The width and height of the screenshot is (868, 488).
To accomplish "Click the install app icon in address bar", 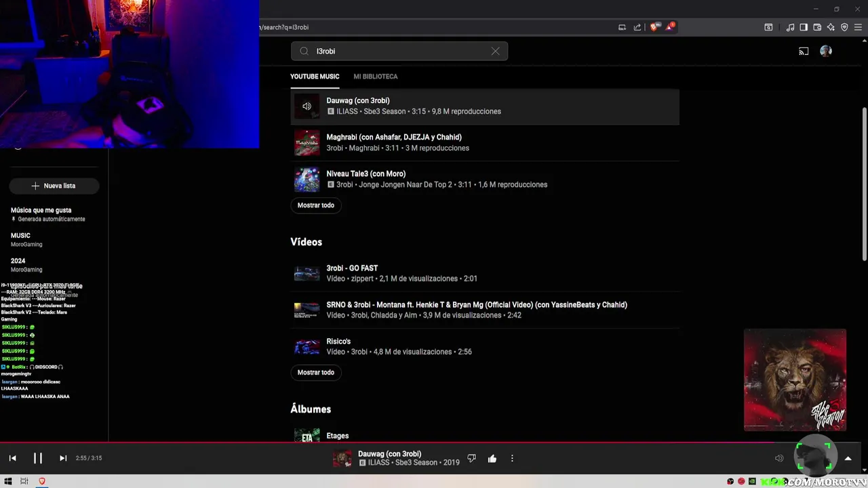I will coord(622,27).
